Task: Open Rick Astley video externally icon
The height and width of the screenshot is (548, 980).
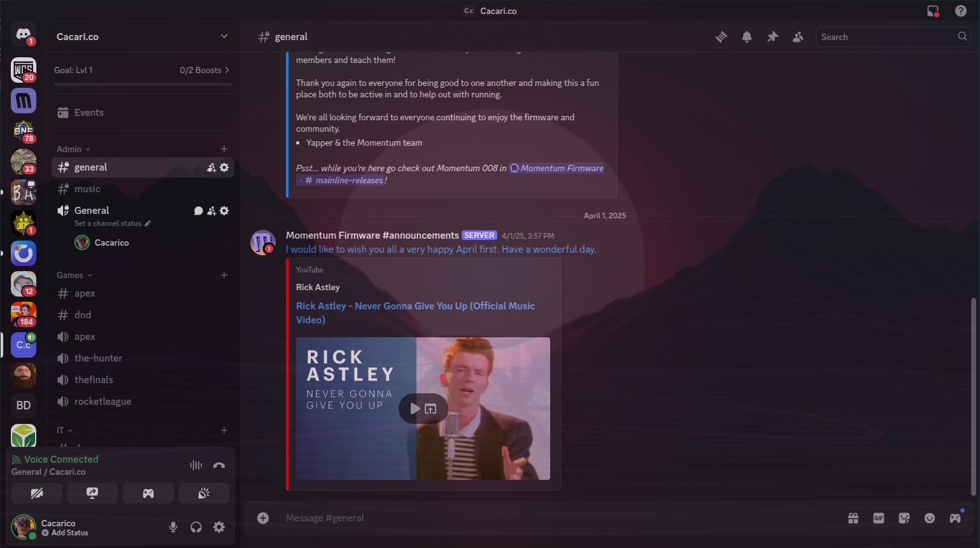Action: pyautogui.click(x=431, y=409)
